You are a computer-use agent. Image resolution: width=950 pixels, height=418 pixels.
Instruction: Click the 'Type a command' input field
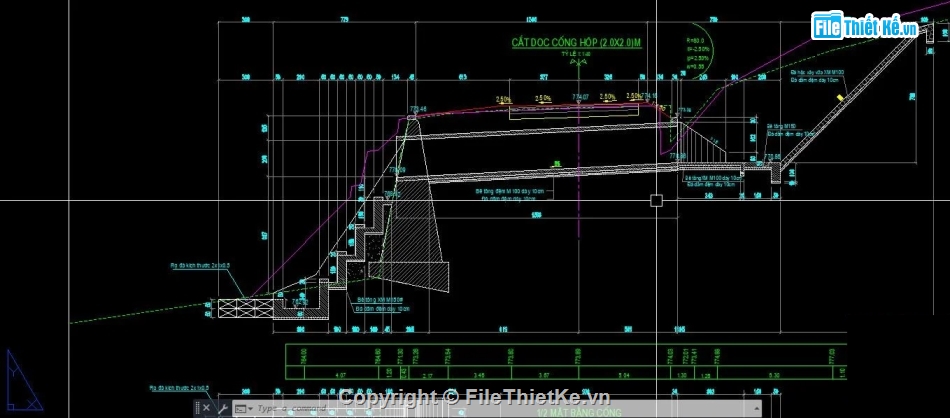pos(497,409)
